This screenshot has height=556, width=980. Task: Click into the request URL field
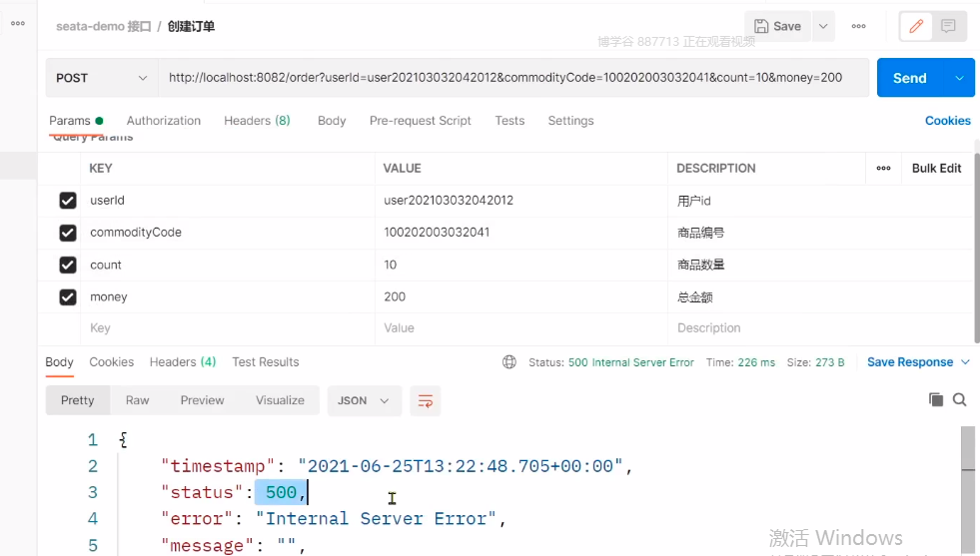tap(513, 78)
